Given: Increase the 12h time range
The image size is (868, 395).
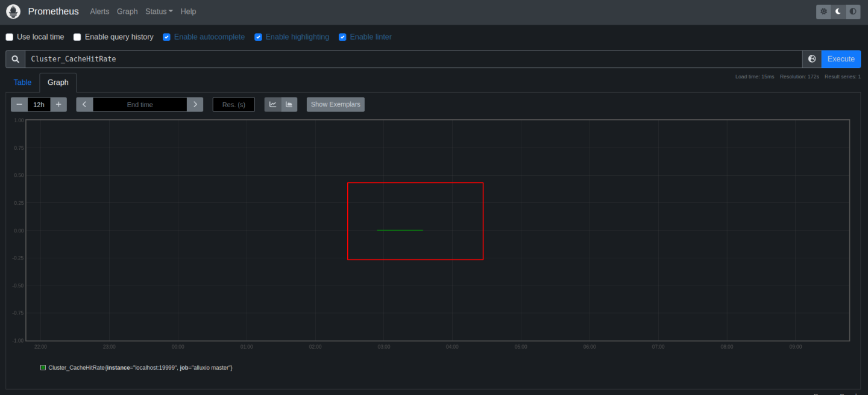Looking at the screenshot, I should pyautogui.click(x=58, y=105).
